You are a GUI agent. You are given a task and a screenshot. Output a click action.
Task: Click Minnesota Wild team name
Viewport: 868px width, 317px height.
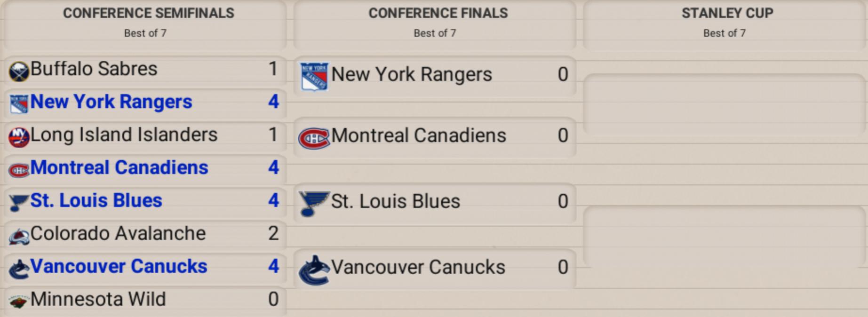coord(98,300)
